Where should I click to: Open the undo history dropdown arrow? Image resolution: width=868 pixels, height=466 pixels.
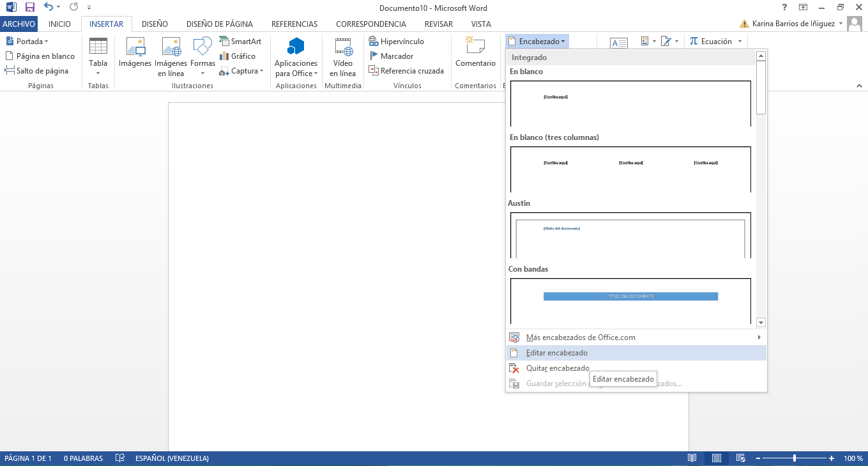click(59, 8)
